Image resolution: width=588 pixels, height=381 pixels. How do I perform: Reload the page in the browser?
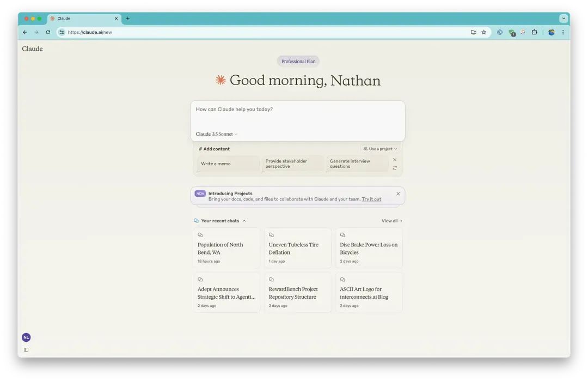pos(48,32)
